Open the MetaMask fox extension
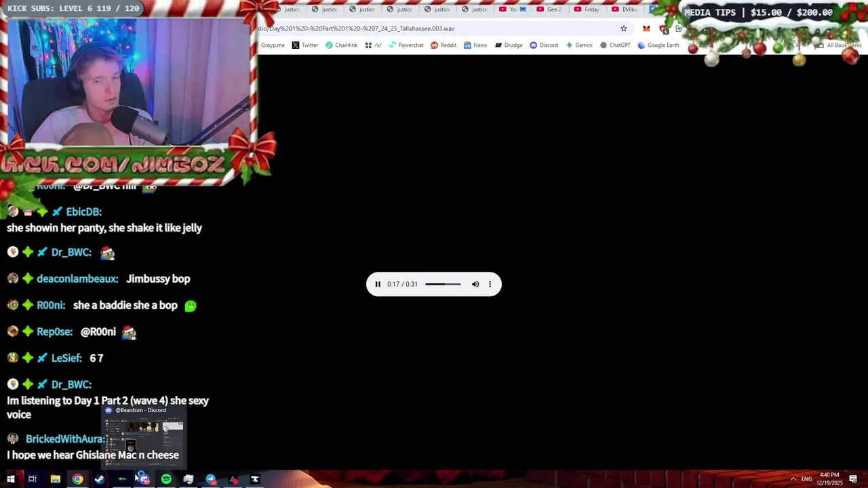Viewport: 868px width, 488px height. 646,28
